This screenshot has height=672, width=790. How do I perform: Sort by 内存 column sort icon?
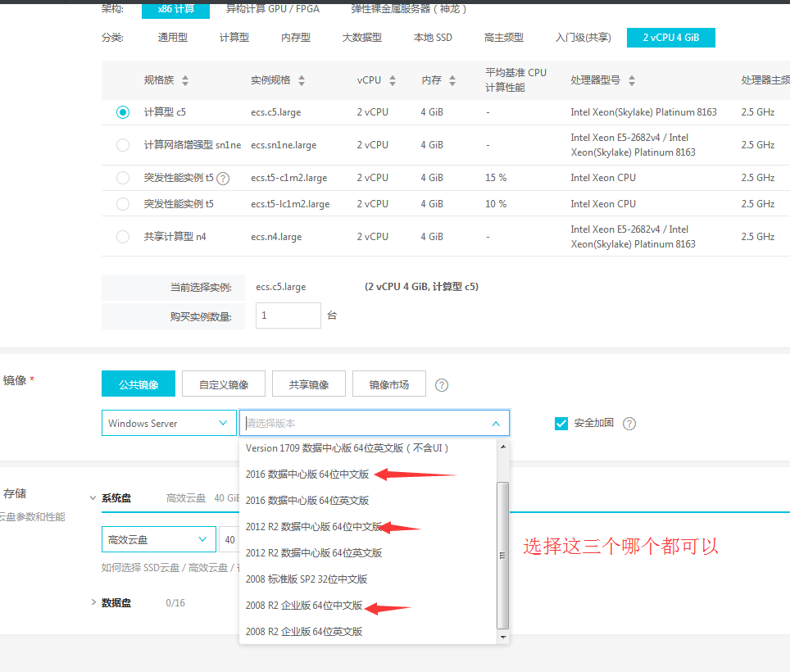(453, 80)
